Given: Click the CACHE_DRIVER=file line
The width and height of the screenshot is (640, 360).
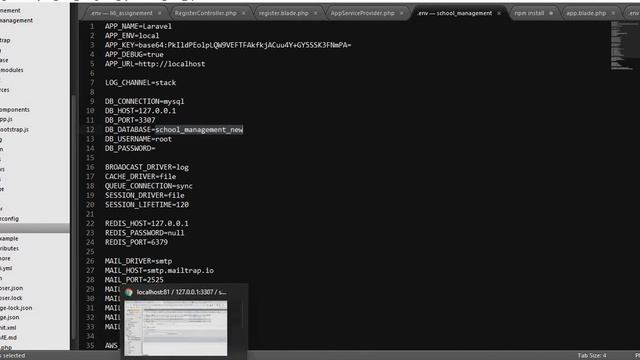Looking at the screenshot, I should (x=140, y=176).
